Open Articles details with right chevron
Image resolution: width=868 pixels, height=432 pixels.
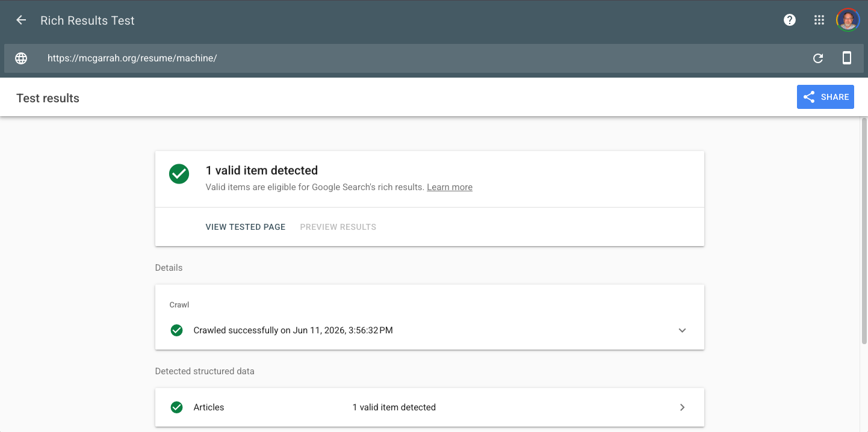[x=682, y=407]
